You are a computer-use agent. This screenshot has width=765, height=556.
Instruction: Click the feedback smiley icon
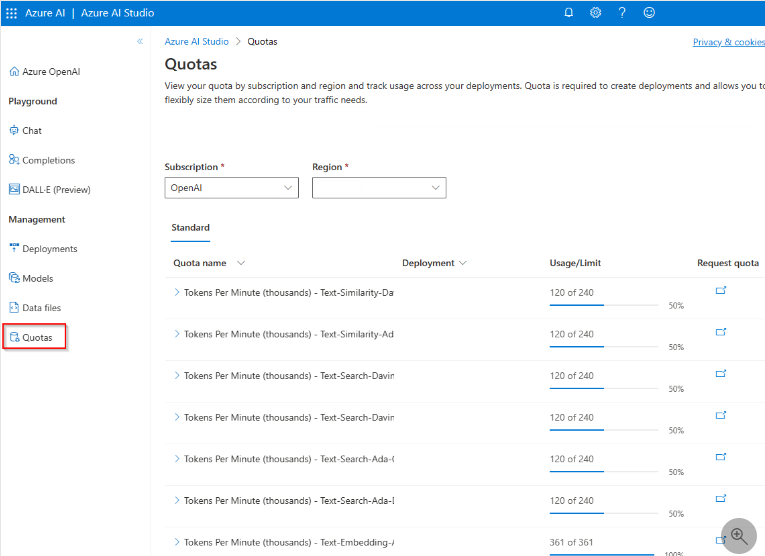click(x=649, y=13)
